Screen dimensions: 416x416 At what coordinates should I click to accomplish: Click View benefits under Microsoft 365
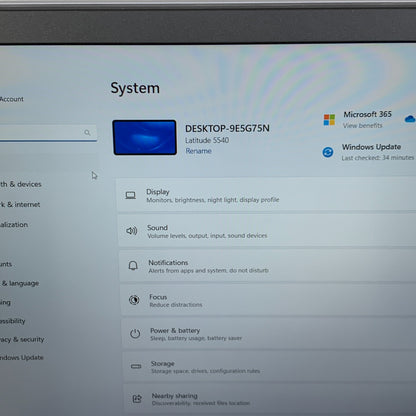(x=363, y=126)
